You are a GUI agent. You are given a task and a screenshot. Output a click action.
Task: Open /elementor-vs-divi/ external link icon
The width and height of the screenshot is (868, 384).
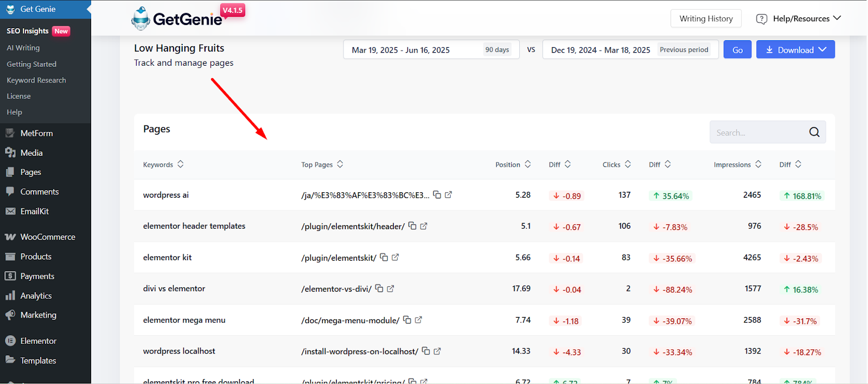tap(391, 288)
